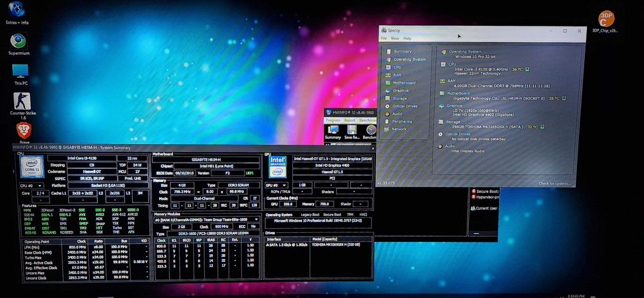Open the Brave browser desktop icon
This screenshot has width=644, height=298.
click(24, 134)
